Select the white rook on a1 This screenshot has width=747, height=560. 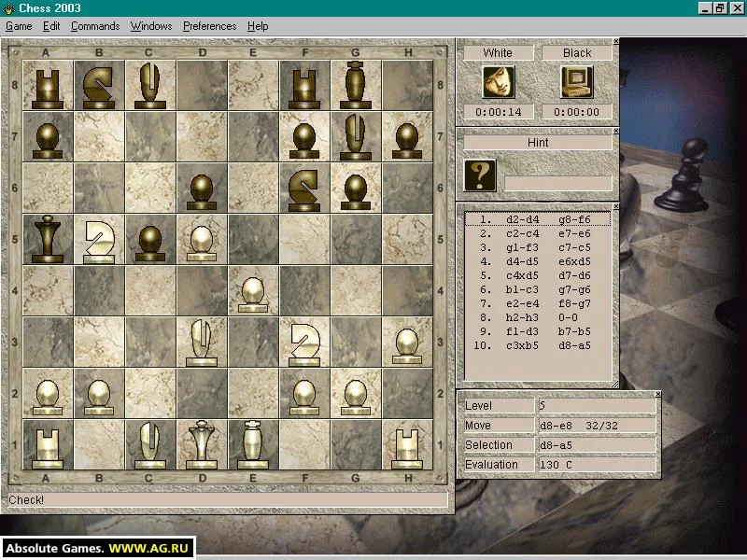click(48, 449)
